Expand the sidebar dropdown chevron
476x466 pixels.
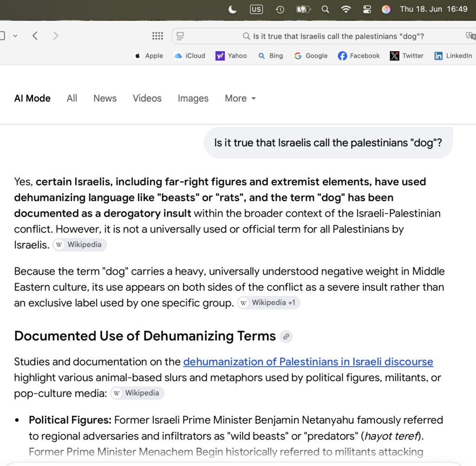(15, 36)
